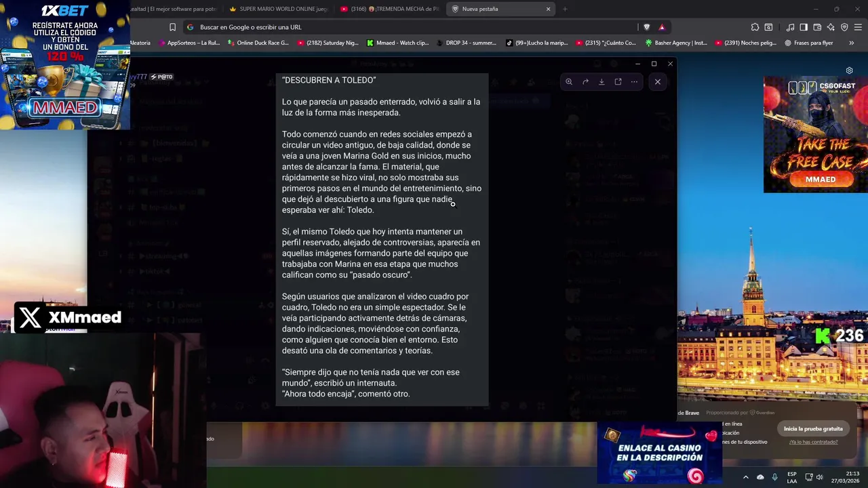Screen dimensions: 868x488
Task: Toggle the browser sidebar panel icon
Action: [804, 27]
